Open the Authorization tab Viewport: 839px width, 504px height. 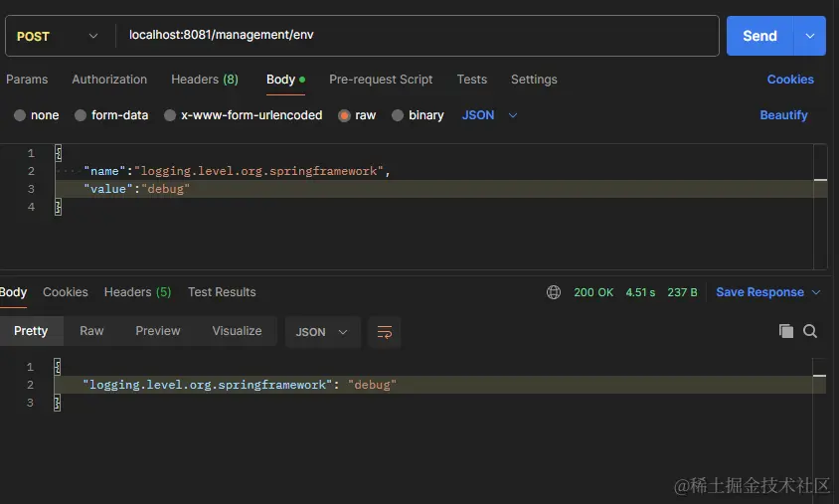109,80
